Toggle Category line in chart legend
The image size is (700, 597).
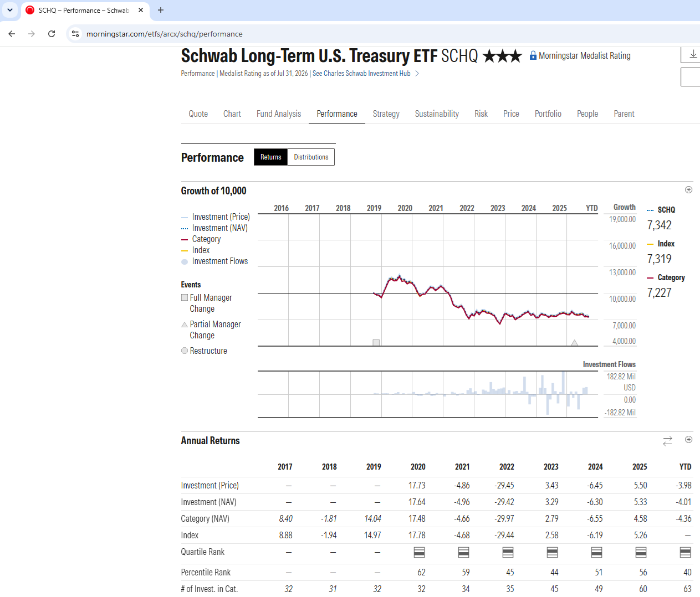[201, 239]
